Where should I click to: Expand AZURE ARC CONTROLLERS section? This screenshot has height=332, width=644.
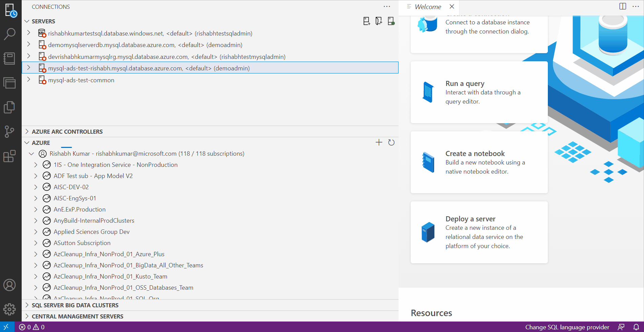tap(27, 131)
